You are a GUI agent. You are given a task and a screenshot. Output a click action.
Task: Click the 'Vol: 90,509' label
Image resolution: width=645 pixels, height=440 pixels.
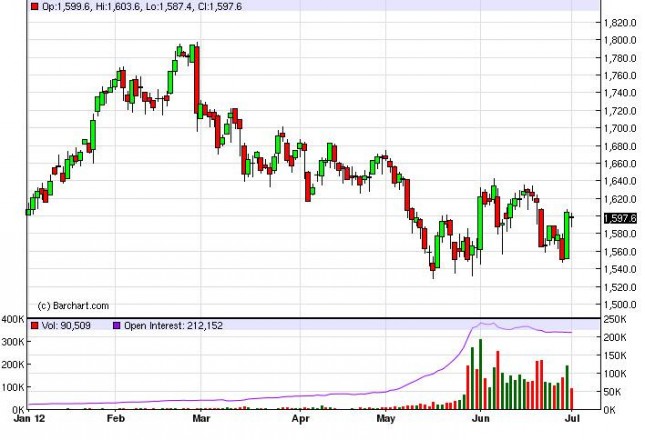pos(66,326)
